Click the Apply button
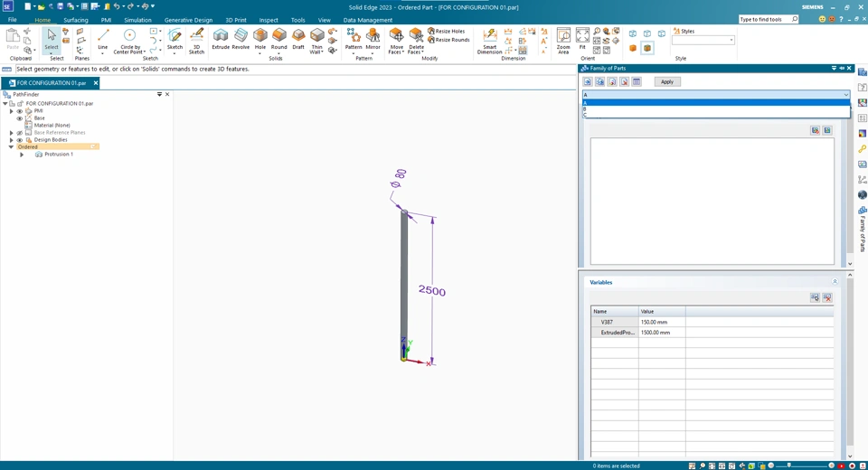 (667, 82)
